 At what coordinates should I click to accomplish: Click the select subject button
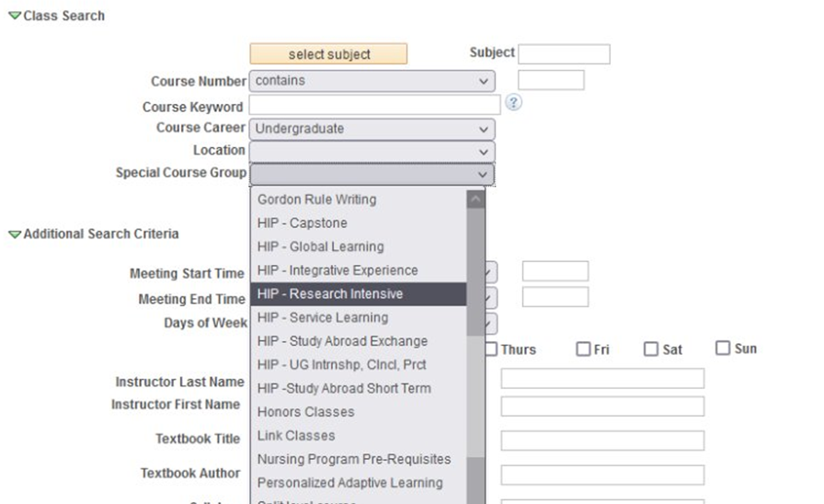click(x=328, y=54)
